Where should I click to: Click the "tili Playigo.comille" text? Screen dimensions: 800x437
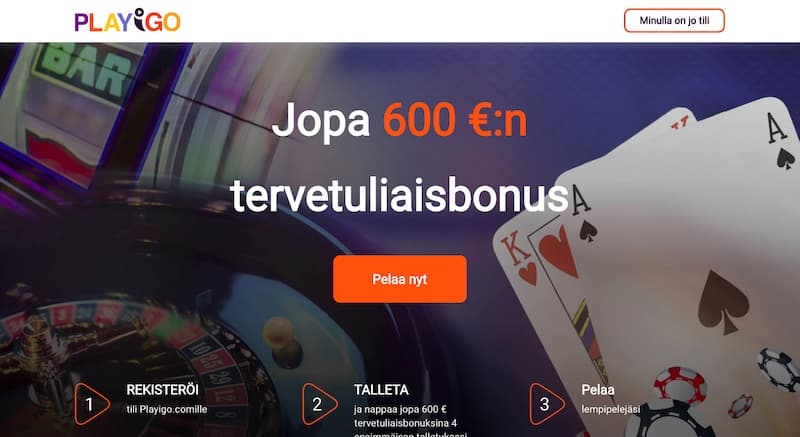pyautogui.click(x=167, y=409)
